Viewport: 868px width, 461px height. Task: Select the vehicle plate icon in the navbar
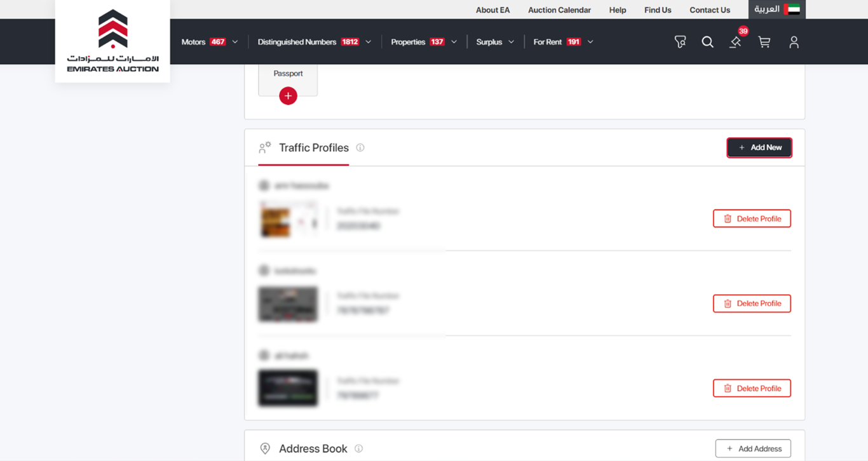(679, 42)
